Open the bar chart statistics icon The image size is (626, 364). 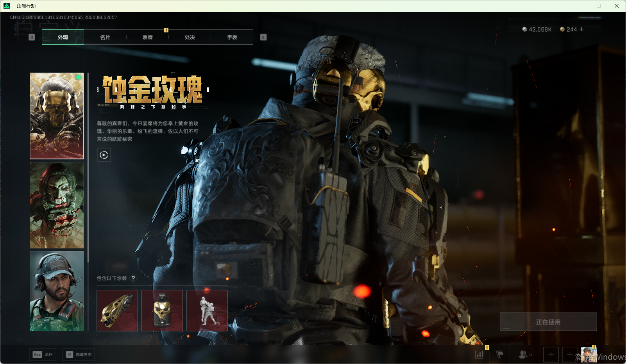(479, 355)
